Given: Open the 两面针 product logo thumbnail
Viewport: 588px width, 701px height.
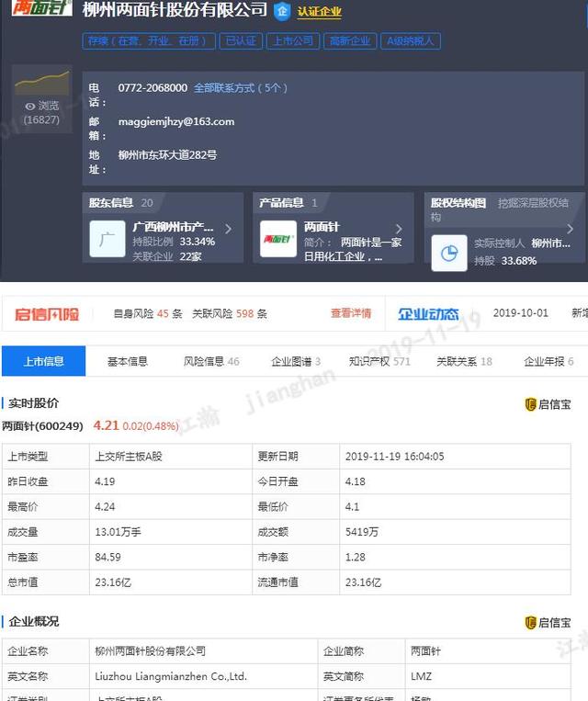Looking at the screenshot, I should tap(278, 239).
